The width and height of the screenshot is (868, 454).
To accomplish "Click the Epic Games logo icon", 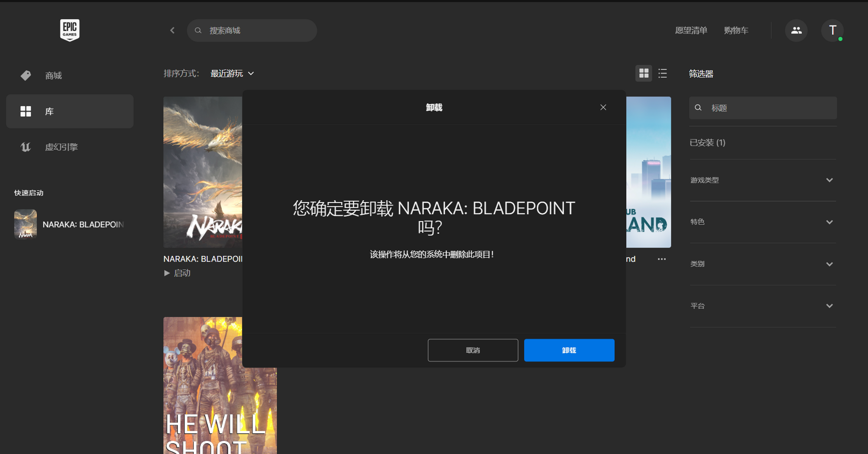I will [69, 30].
